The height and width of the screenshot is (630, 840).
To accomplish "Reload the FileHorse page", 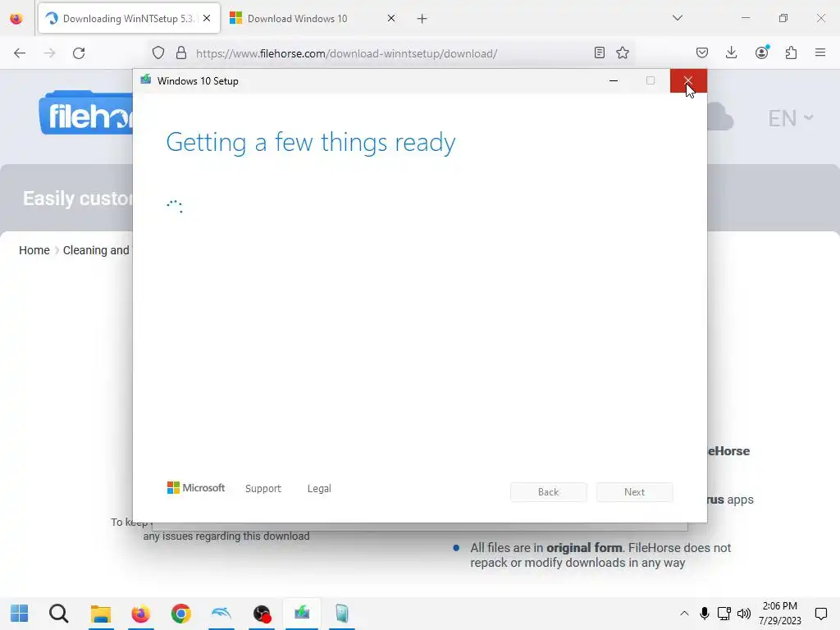I will [x=79, y=53].
